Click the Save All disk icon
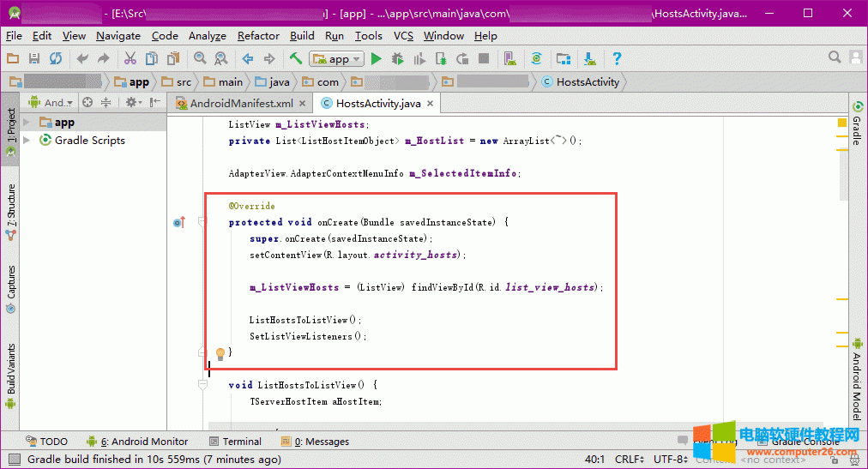Screen dimensions: 868x469 34,59
